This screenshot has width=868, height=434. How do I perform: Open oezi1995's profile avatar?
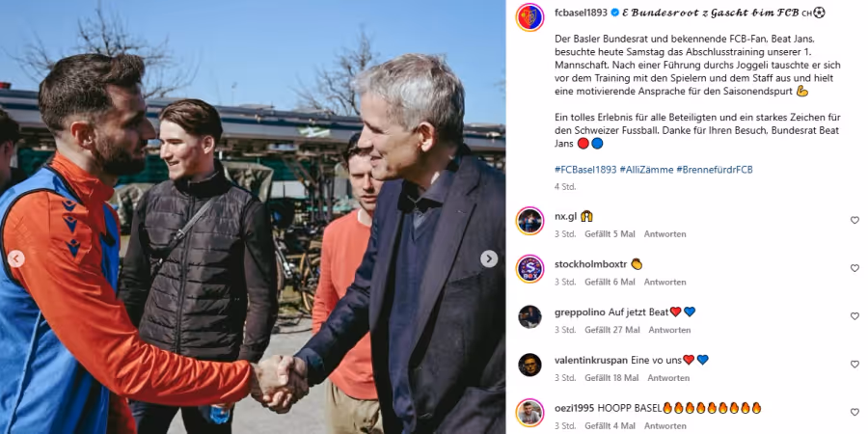(x=529, y=413)
